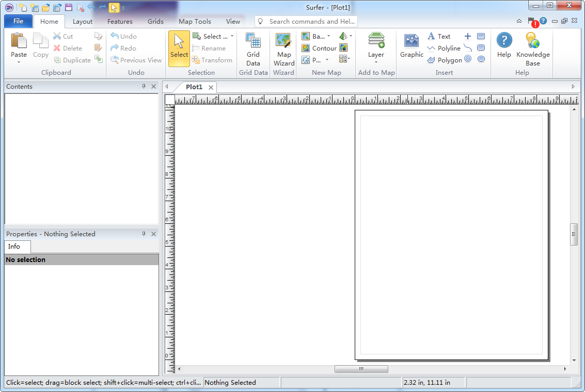Switch to the Features ribbon tab
Viewport: 585px width, 392px height.
coord(120,22)
